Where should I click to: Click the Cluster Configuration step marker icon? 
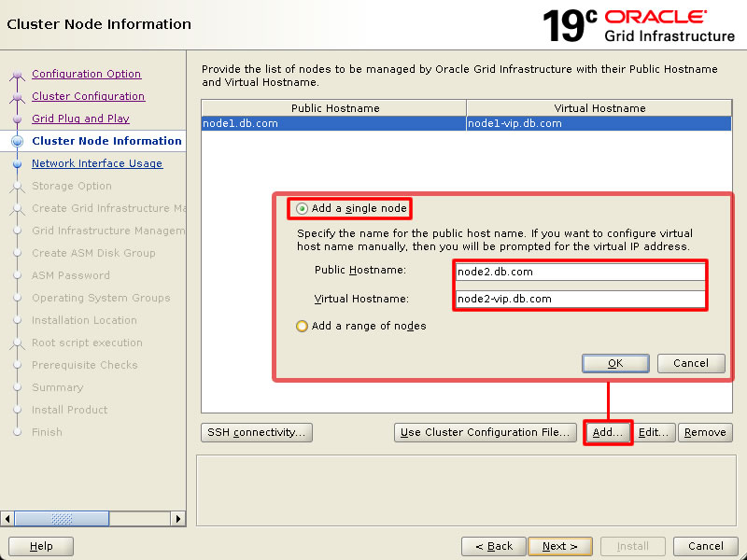[17, 97]
